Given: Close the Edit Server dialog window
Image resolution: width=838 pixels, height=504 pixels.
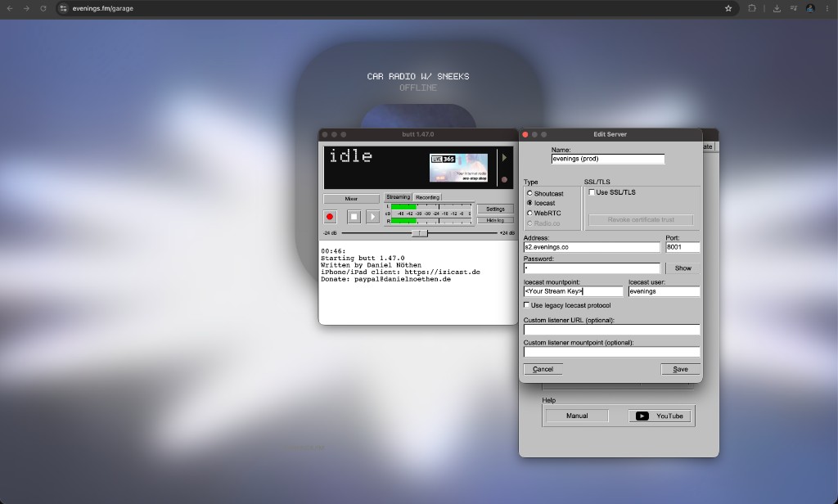Looking at the screenshot, I should coord(525,135).
